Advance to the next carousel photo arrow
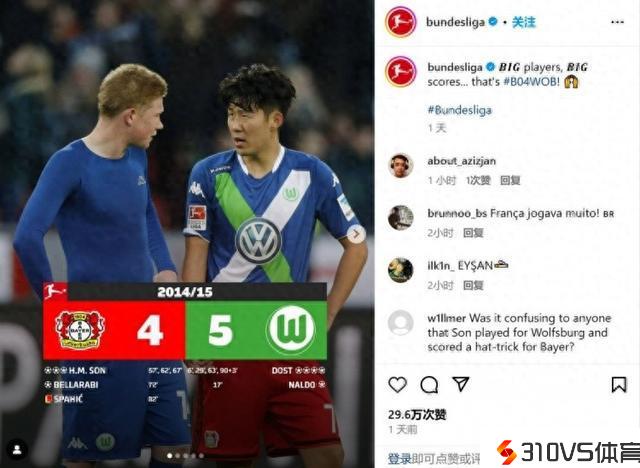Viewport: 640px width, 468px height. pyautogui.click(x=356, y=234)
